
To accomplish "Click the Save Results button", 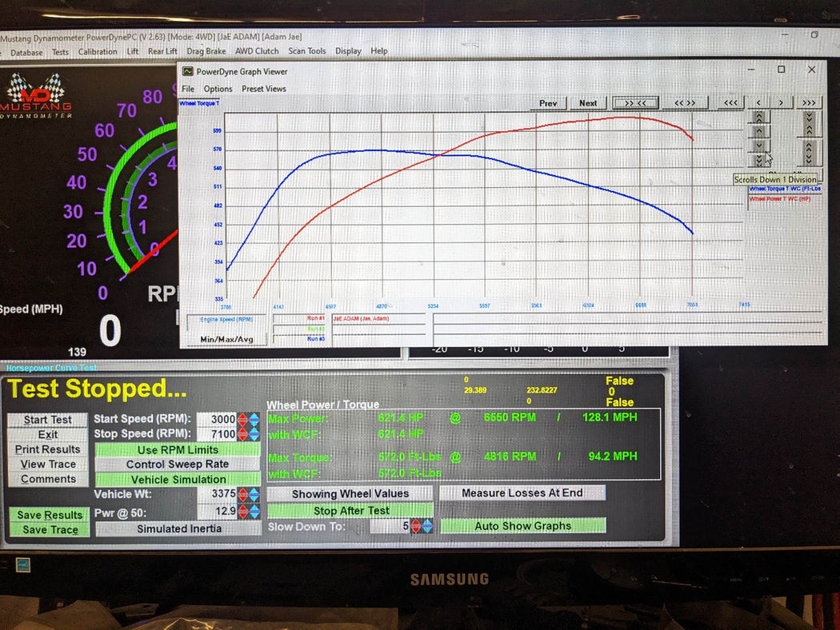I will coord(49,515).
